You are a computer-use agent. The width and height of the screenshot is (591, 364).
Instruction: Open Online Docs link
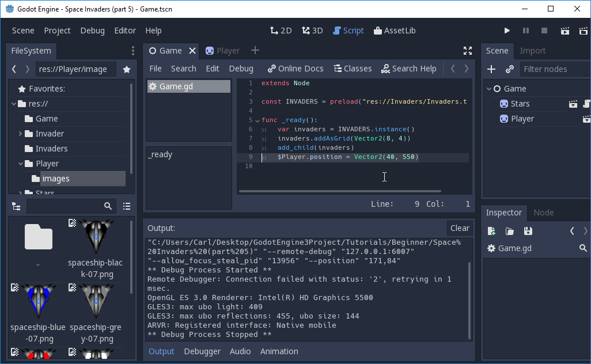point(295,69)
